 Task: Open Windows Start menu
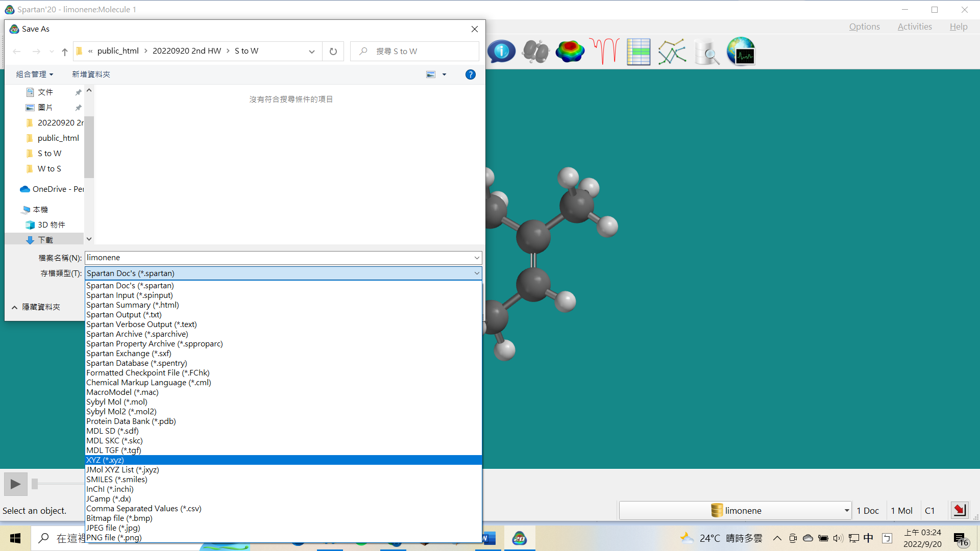pos(15,538)
